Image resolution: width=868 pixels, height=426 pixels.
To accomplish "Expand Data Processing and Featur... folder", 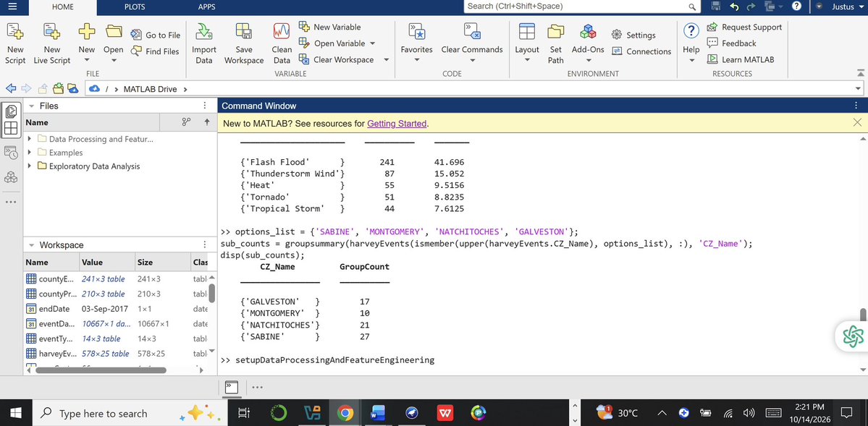I will click(x=30, y=139).
